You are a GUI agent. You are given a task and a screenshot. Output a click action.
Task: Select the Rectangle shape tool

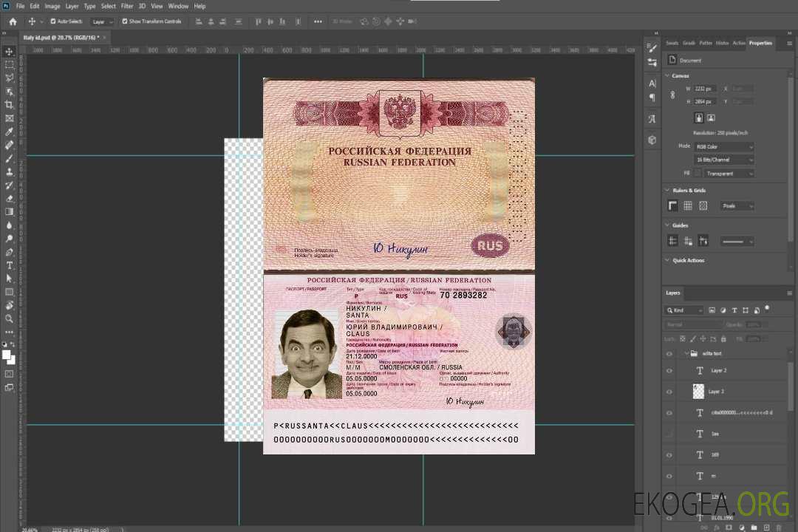click(x=9, y=292)
